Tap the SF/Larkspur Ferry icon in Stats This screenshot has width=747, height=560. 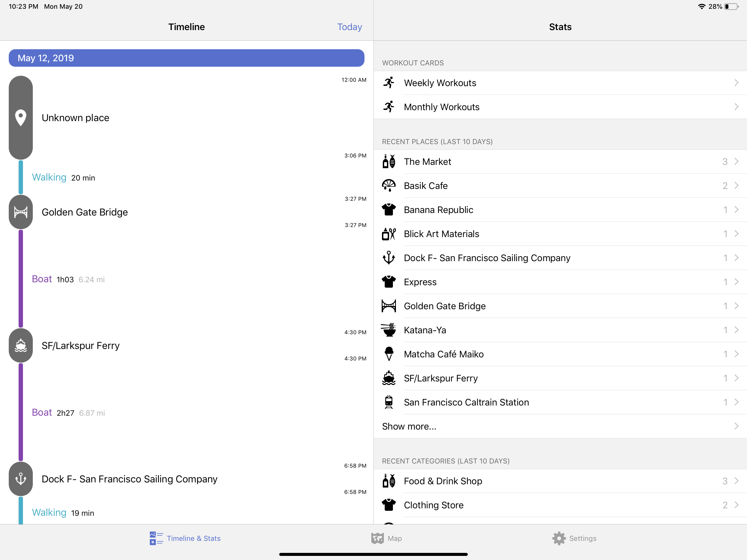coord(389,378)
